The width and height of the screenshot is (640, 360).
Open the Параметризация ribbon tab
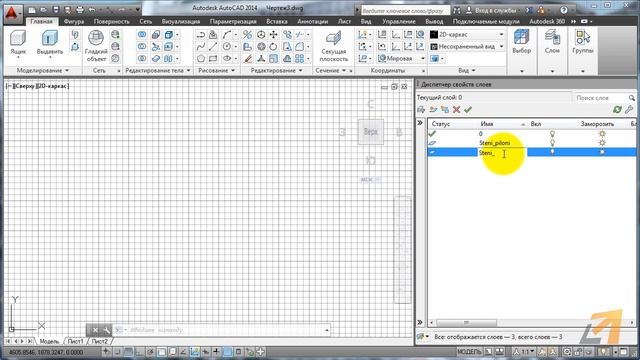click(233, 21)
